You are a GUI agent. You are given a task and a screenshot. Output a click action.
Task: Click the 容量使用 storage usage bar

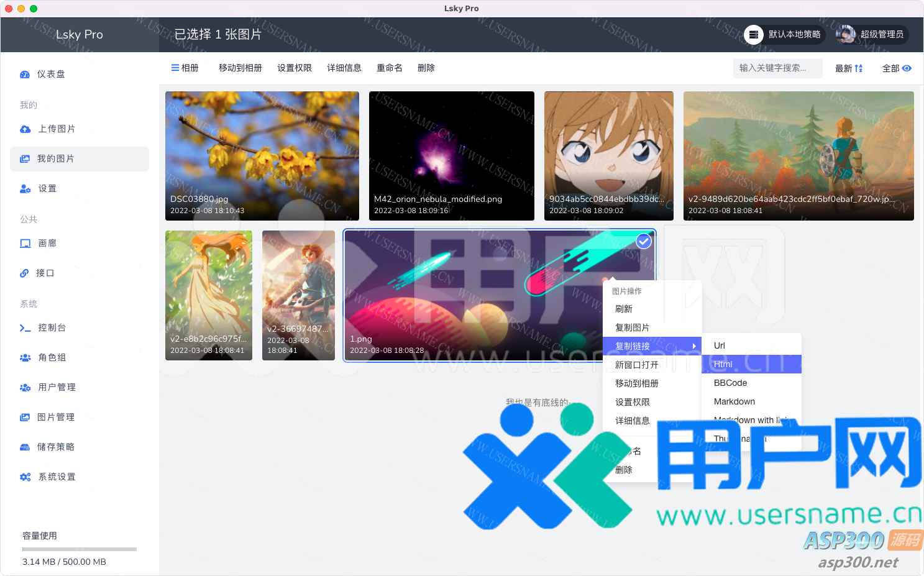point(80,549)
